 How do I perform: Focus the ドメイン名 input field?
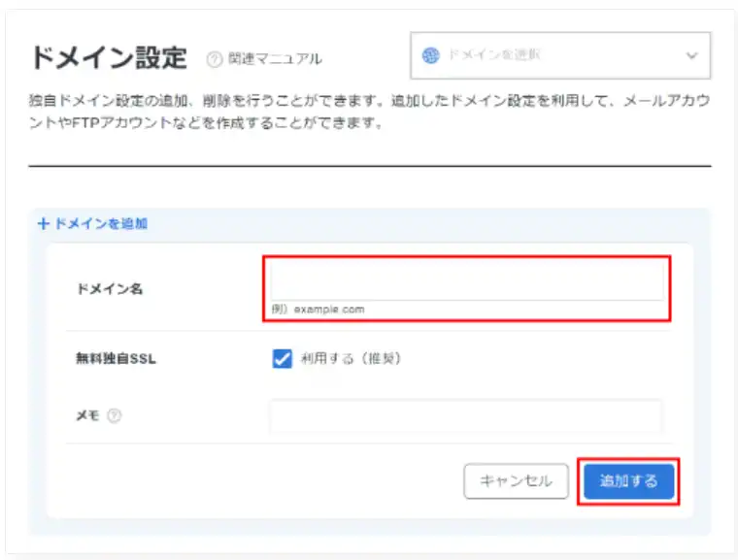point(467,280)
